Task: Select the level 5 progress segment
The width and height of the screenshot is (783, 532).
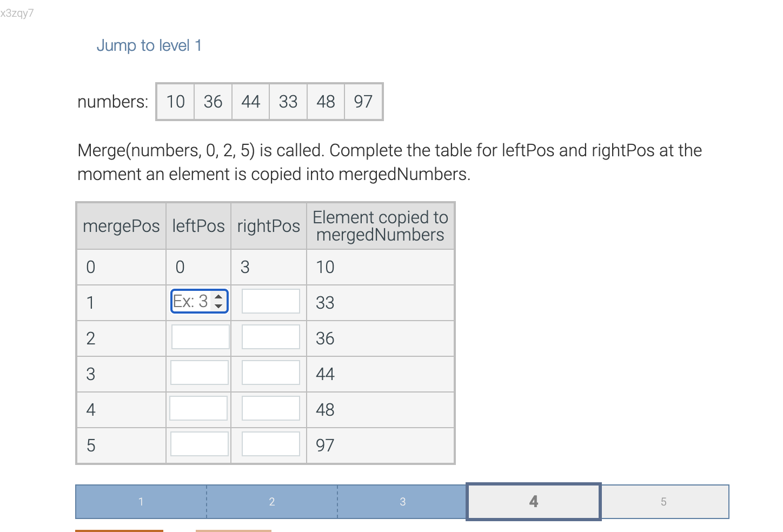Action: click(x=664, y=501)
